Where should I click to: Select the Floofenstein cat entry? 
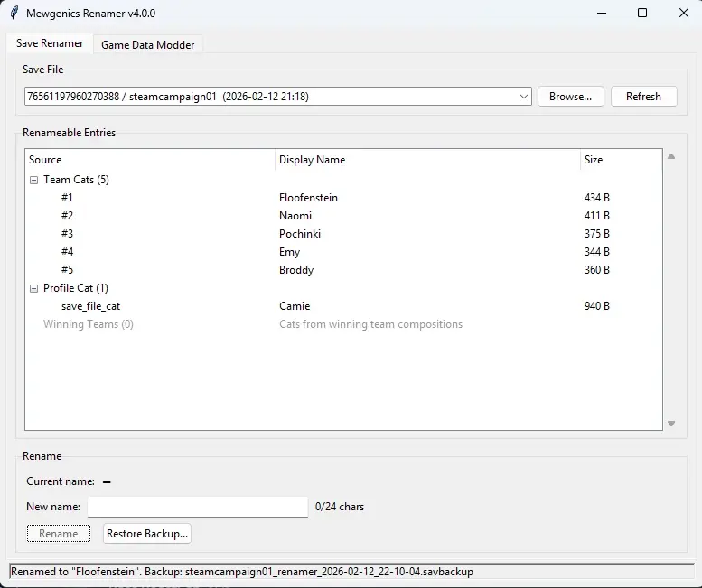[x=308, y=198]
